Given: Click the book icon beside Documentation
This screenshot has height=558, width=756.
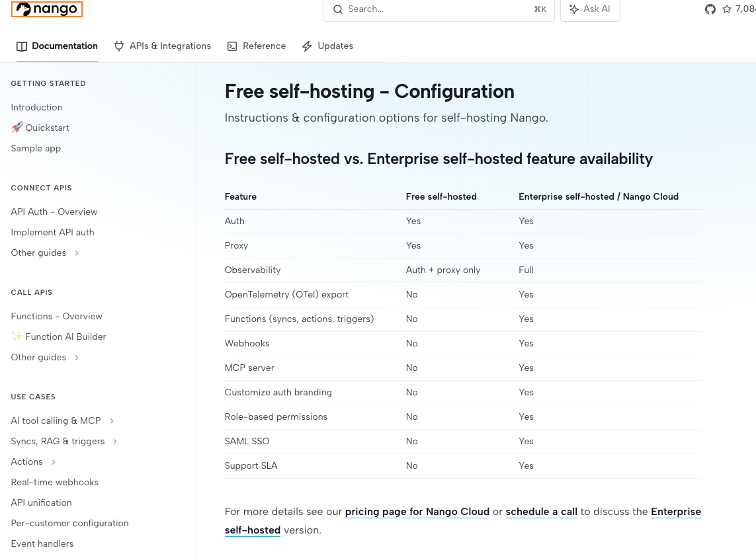Looking at the screenshot, I should tap(22, 46).
